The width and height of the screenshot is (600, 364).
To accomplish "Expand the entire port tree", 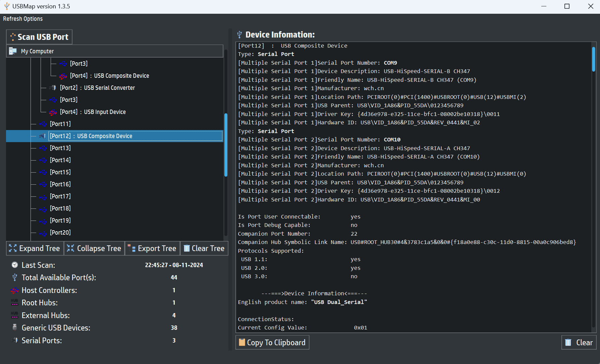I will point(35,248).
